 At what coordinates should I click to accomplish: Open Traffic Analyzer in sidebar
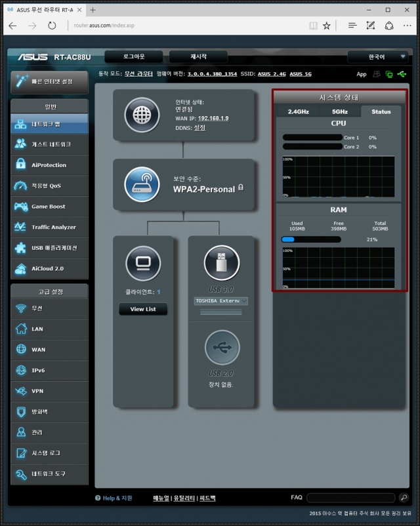pos(49,227)
